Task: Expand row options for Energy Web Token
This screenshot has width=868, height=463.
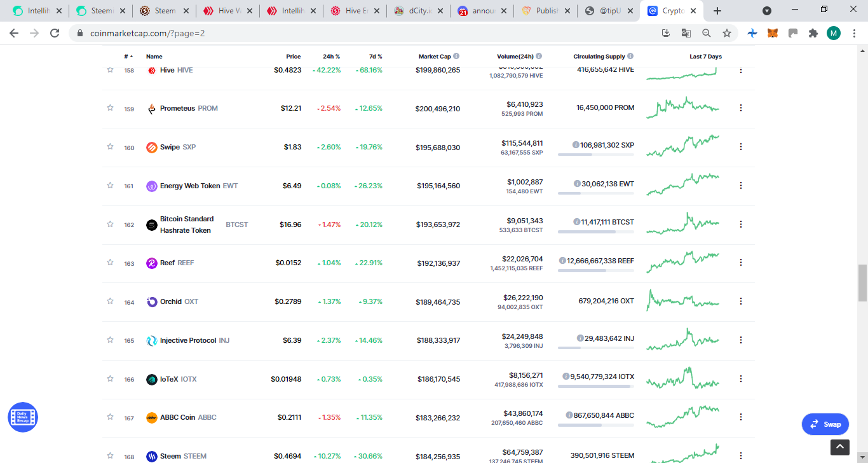Action: pyautogui.click(x=740, y=186)
